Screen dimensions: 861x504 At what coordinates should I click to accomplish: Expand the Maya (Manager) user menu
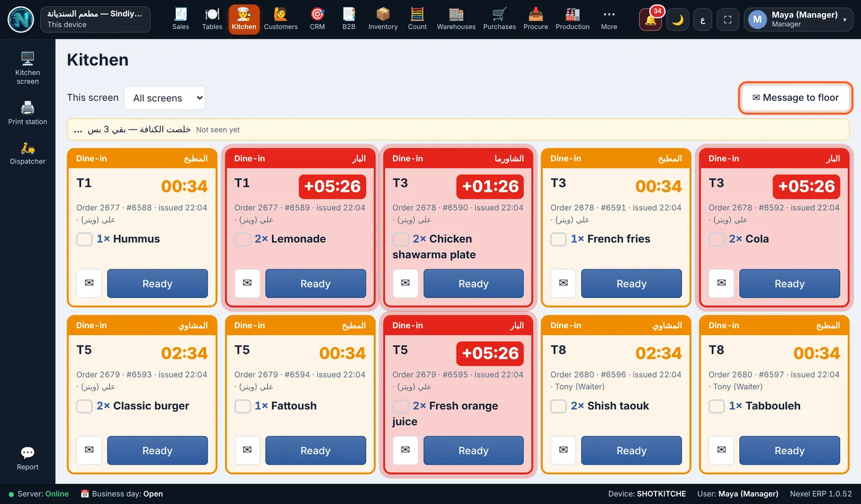point(798,20)
